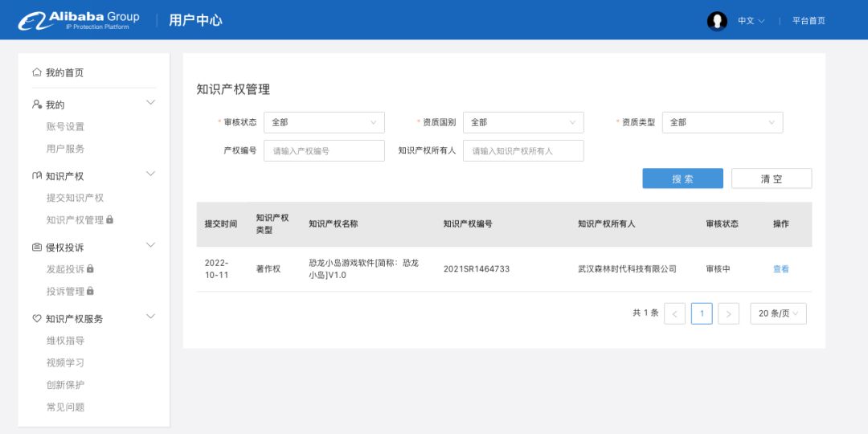The width and height of the screenshot is (868, 434).
Task: Open the 中文 language dropdown
Action: point(751,21)
